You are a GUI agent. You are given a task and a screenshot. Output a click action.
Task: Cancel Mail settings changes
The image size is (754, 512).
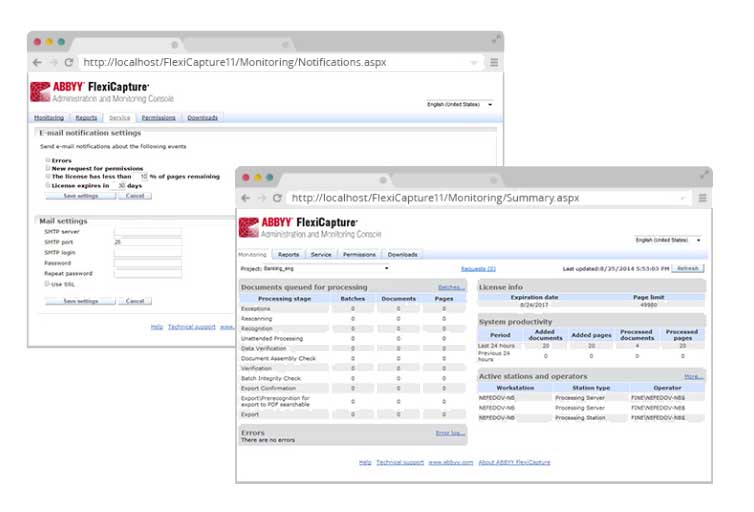click(135, 301)
